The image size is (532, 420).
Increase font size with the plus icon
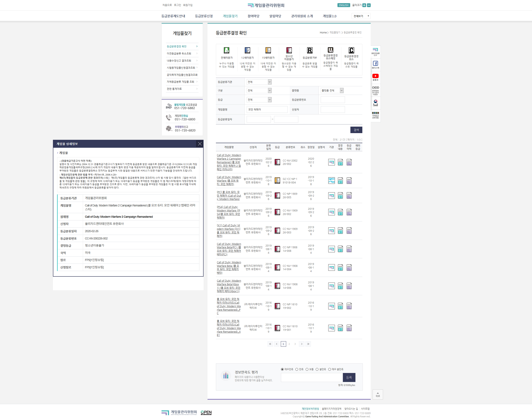(x=364, y=5)
